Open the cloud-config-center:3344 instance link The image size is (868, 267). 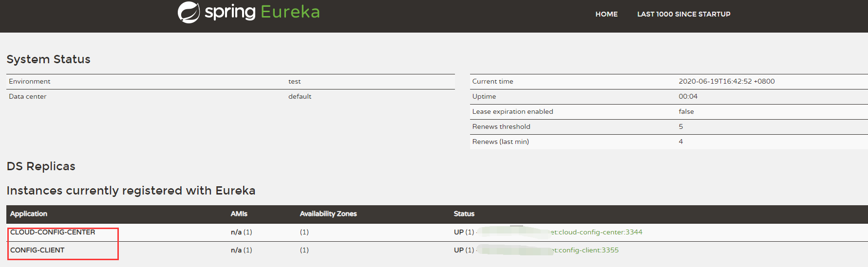coord(596,232)
